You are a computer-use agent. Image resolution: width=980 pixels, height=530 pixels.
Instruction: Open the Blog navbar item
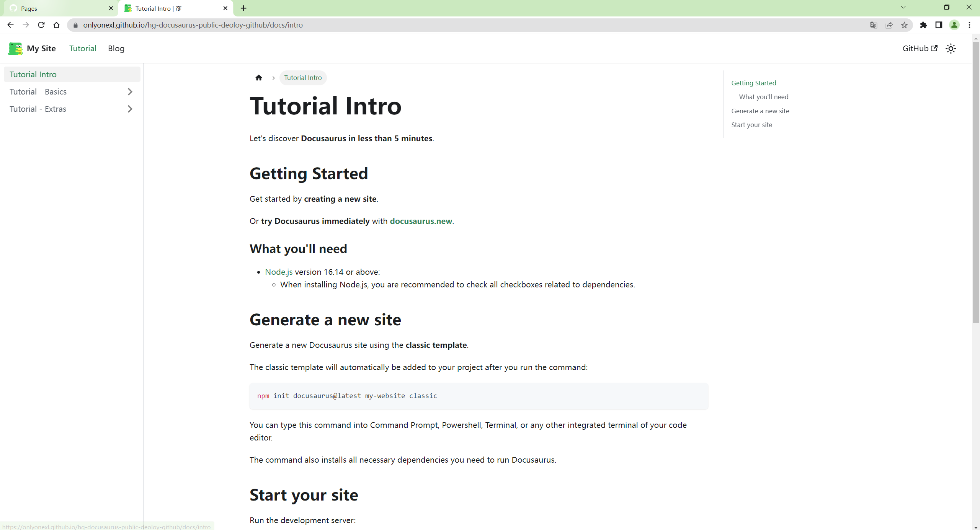pyautogui.click(x=116, y=49)
